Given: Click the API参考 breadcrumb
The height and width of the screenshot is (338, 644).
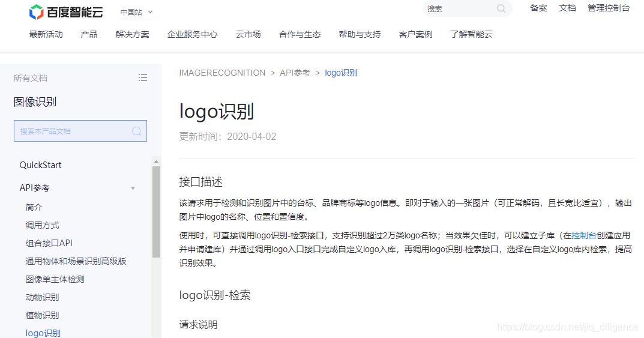Looking at the screenshot, I should tap(295, 73).
